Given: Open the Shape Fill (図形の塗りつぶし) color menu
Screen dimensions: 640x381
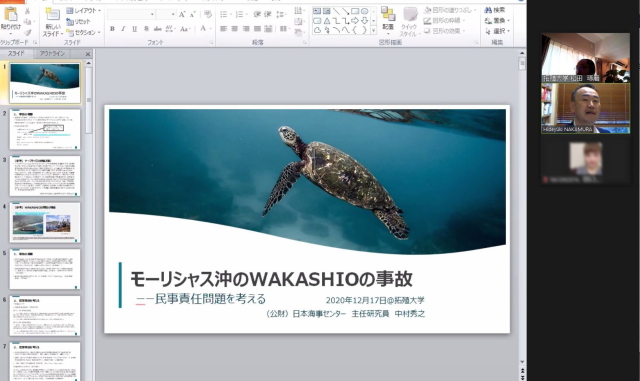Looking at the screenshot, I should pyautogui.click(x=450, y=10).
